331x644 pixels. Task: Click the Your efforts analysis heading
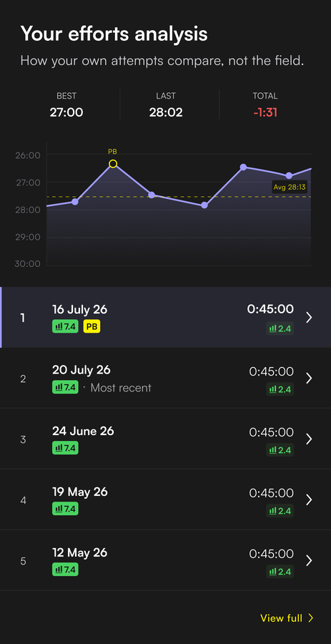click(x=114, y=34)
